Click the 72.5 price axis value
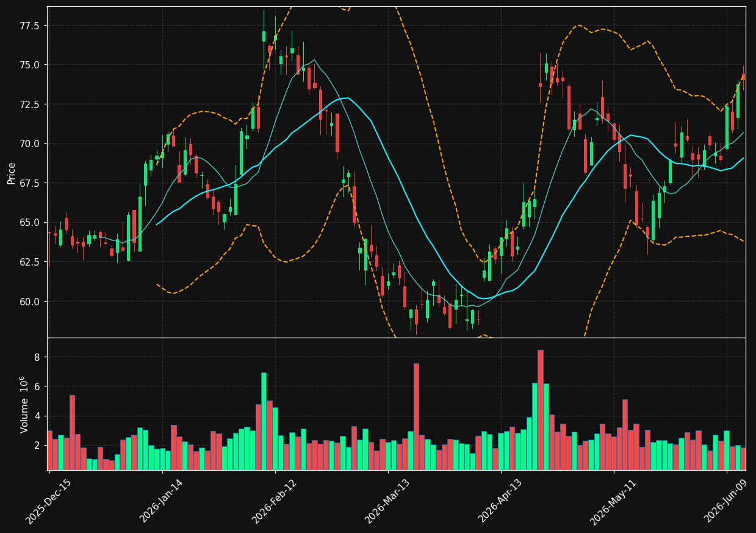 click(x=30, y=104)
